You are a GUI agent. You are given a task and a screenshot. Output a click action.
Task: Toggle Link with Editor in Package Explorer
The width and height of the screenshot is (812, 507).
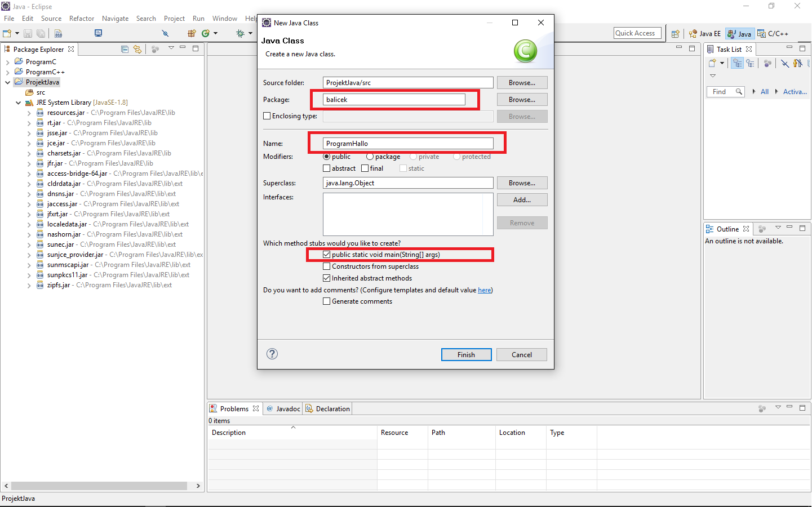point(137,49)
